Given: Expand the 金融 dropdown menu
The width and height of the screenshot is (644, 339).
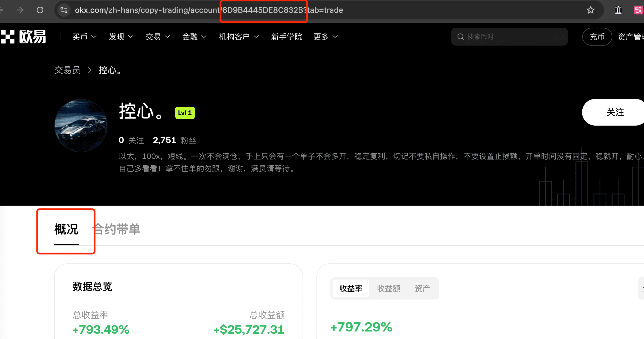Looking at the screenshot, I should [194, 37].
